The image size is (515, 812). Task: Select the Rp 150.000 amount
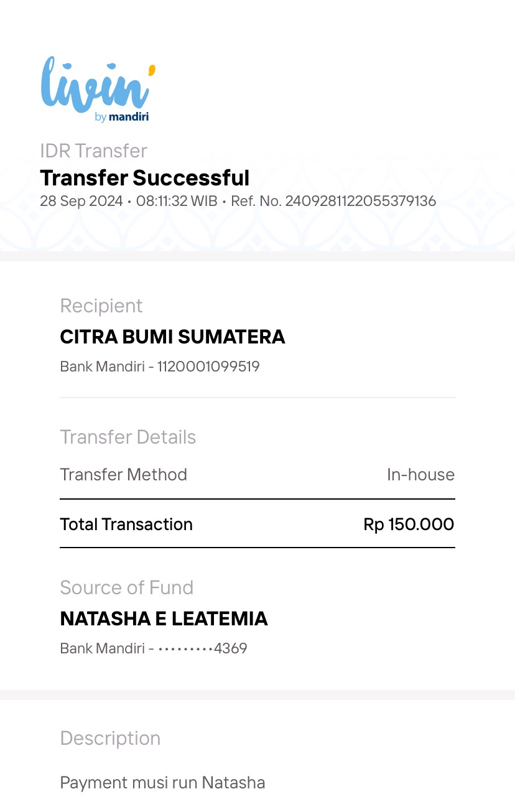point(409,524)
